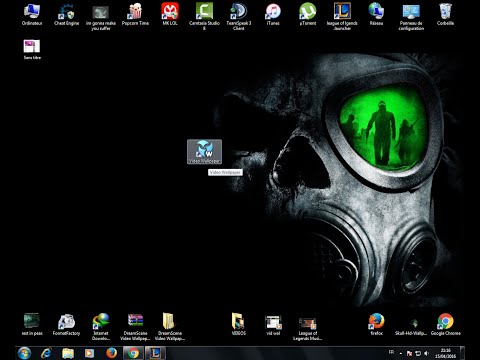The image size is (480, 360).
Task: Click the FR language indicator
Action: tap(391, 352)
